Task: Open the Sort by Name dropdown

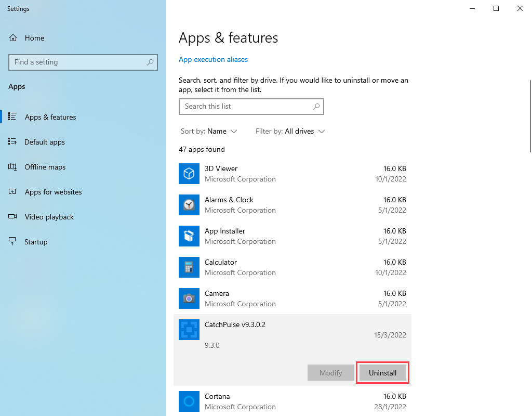Action: [x=209, y=132]
